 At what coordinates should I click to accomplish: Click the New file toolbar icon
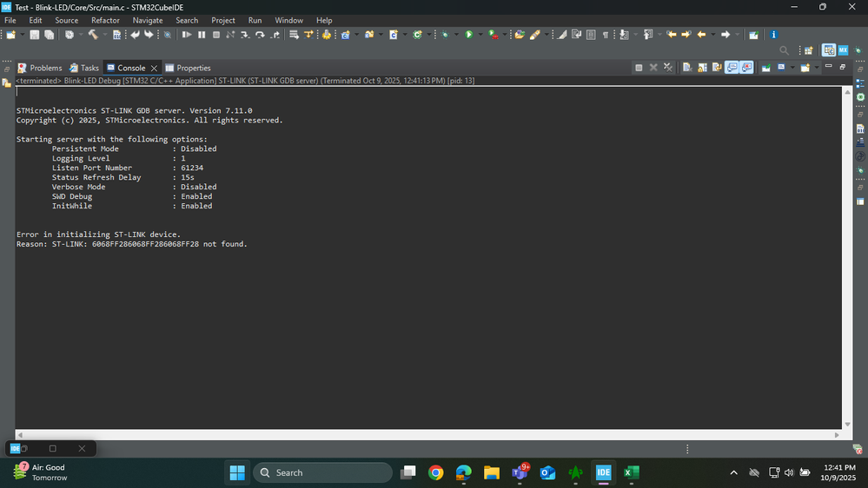tap(10, 35)
